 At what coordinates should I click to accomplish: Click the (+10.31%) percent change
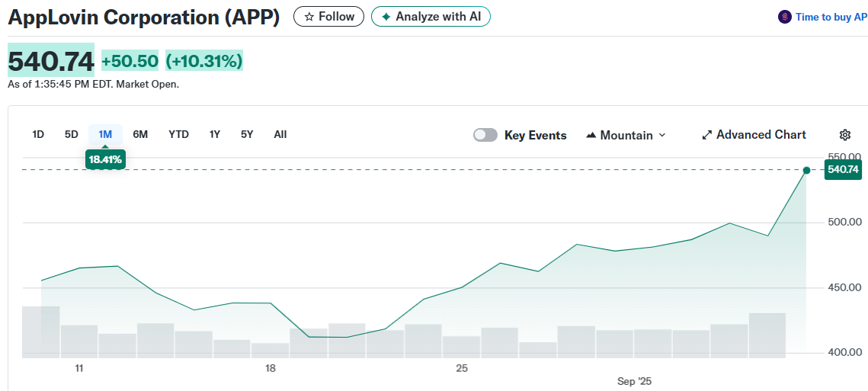204,61
